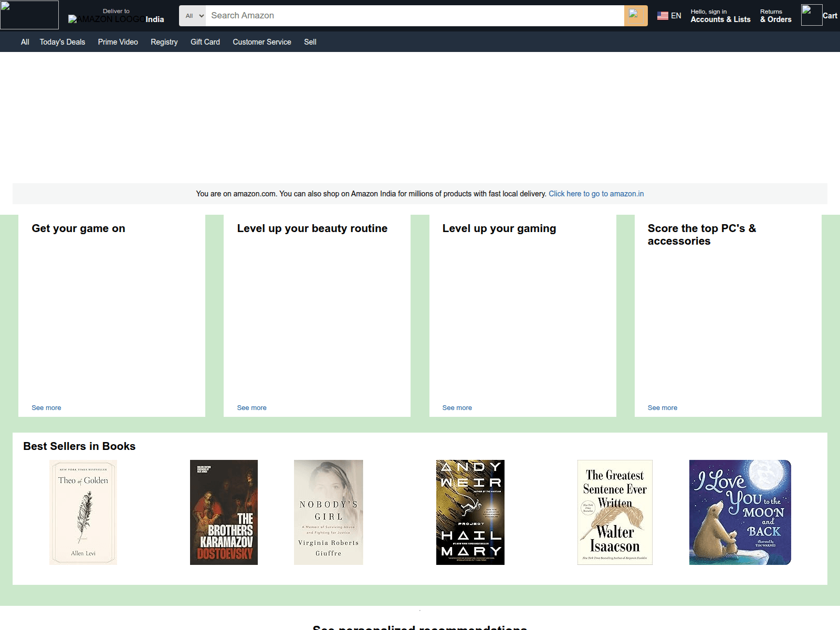Viewport: 840px width, 630px height.
Task: Open the search category 'All' dropdown
Action: [x=193, y=16]
